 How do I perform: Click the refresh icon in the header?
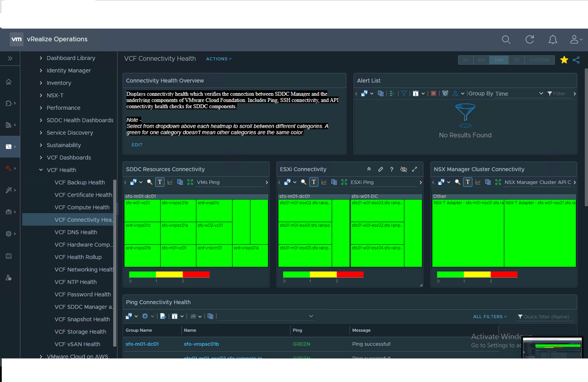point(529,39)
